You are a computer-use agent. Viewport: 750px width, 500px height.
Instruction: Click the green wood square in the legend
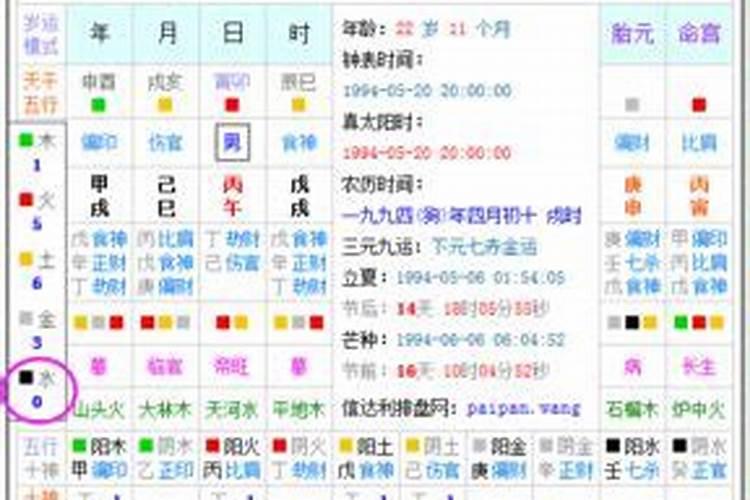[26, 140]
